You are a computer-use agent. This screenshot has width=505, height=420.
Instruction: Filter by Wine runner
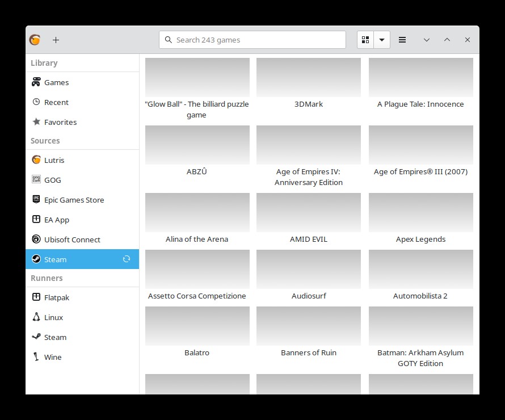coord(82,357)
